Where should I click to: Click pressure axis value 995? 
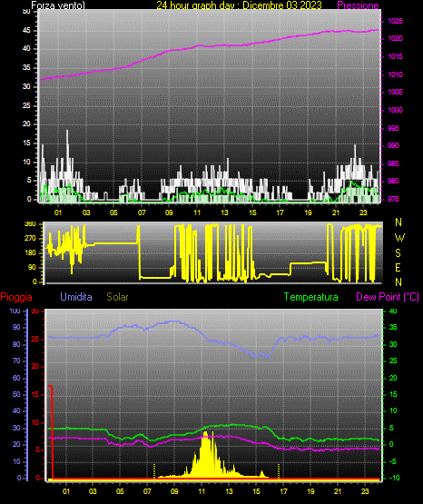coord(393,128)
